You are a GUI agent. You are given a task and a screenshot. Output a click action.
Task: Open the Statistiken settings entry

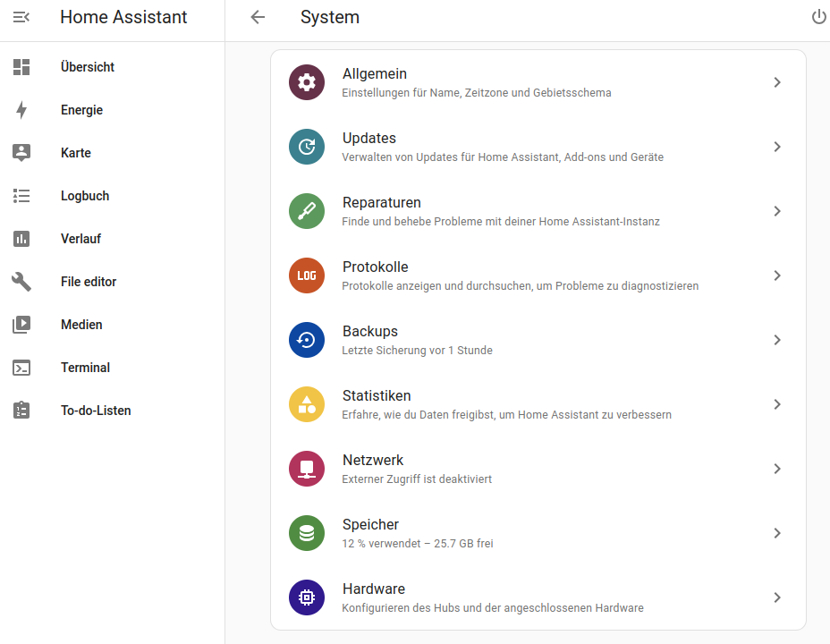[x=538, y=404]
